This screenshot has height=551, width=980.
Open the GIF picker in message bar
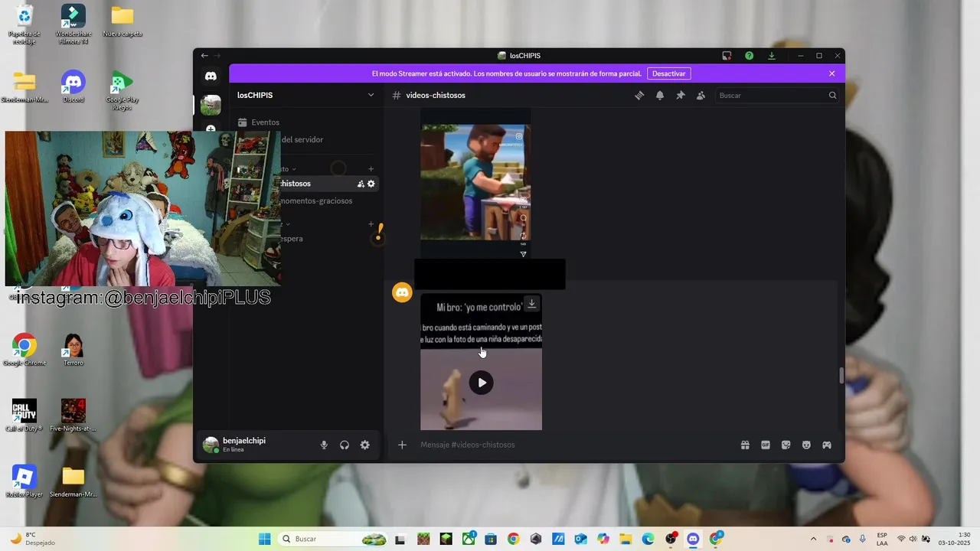766,445
